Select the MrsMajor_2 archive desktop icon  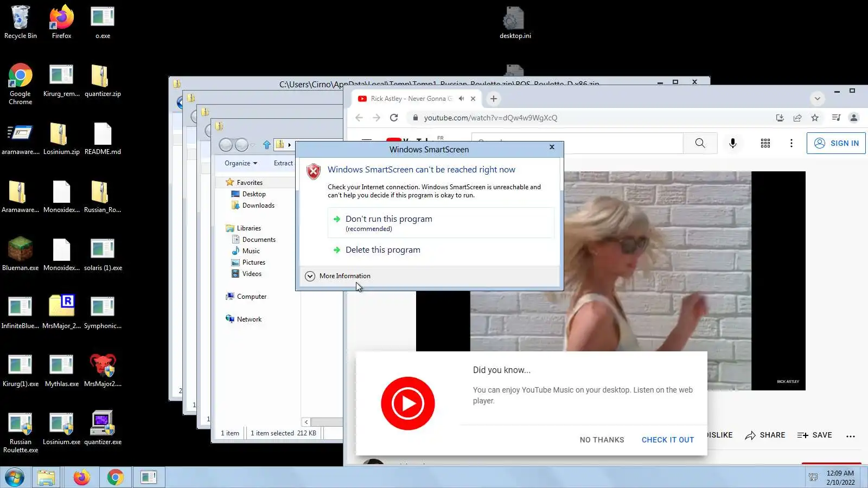coord(61,312)
